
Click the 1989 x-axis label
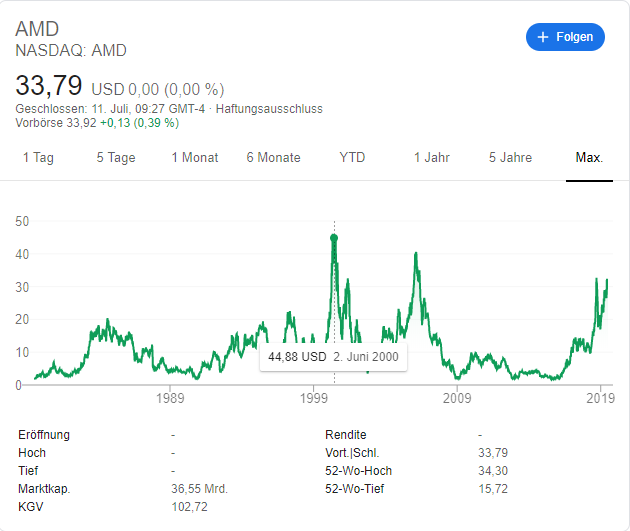[170, 398]
